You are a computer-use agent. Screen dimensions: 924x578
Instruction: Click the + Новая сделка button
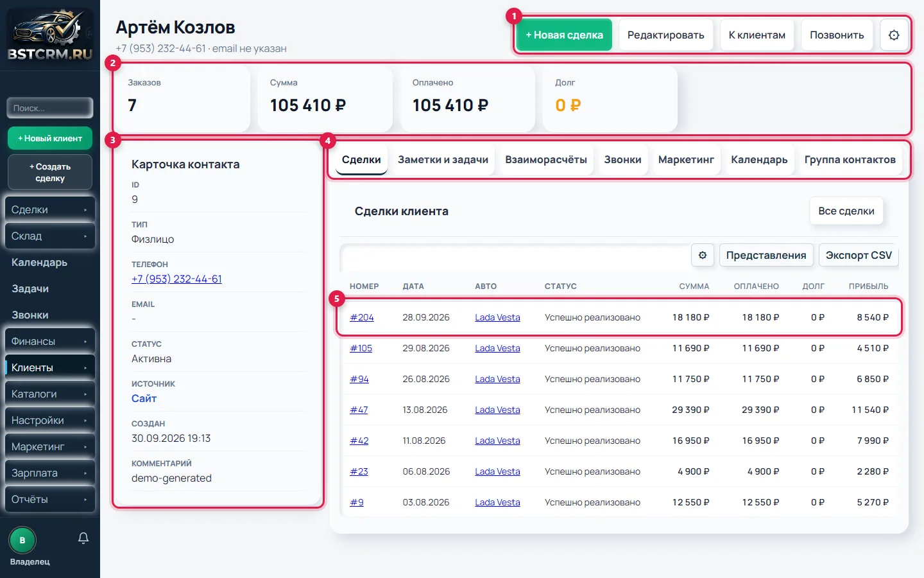[x=565, y=35]
